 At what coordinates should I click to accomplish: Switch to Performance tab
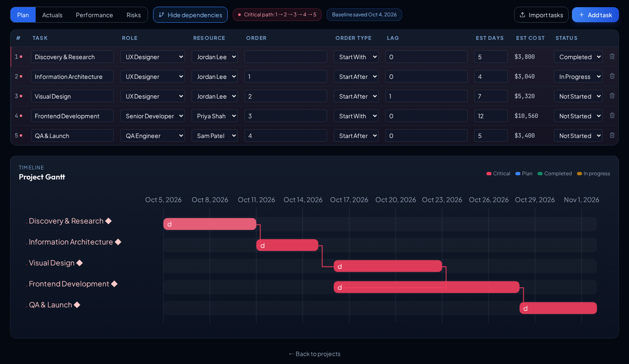coord(94,15)
